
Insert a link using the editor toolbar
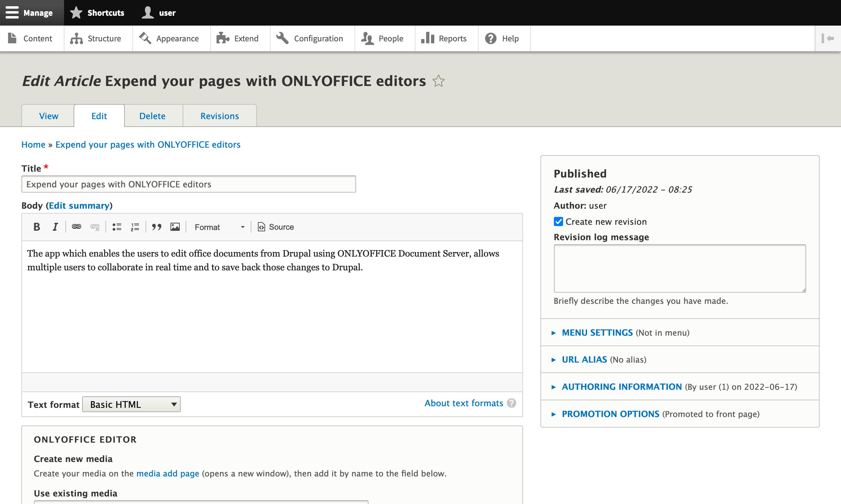76,227
